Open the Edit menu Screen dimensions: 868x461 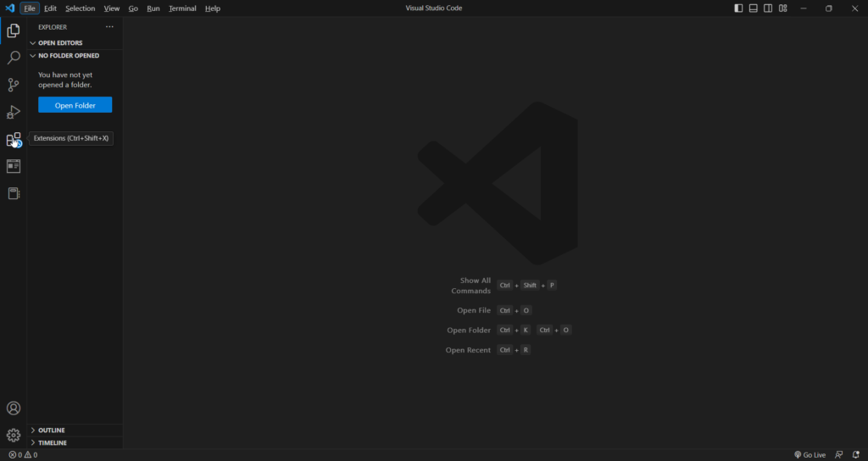50,8
